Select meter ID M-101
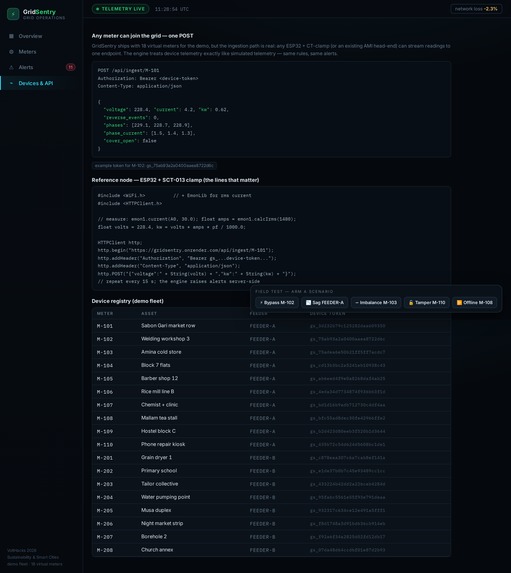The image size is (511, 573). pyautogui.click(x=105, y=326)
